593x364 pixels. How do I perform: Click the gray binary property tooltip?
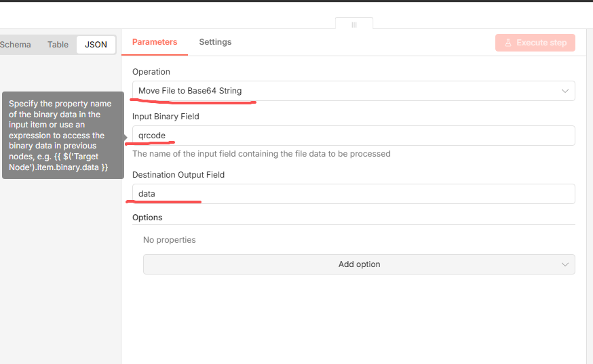click(x=62, y=135)
